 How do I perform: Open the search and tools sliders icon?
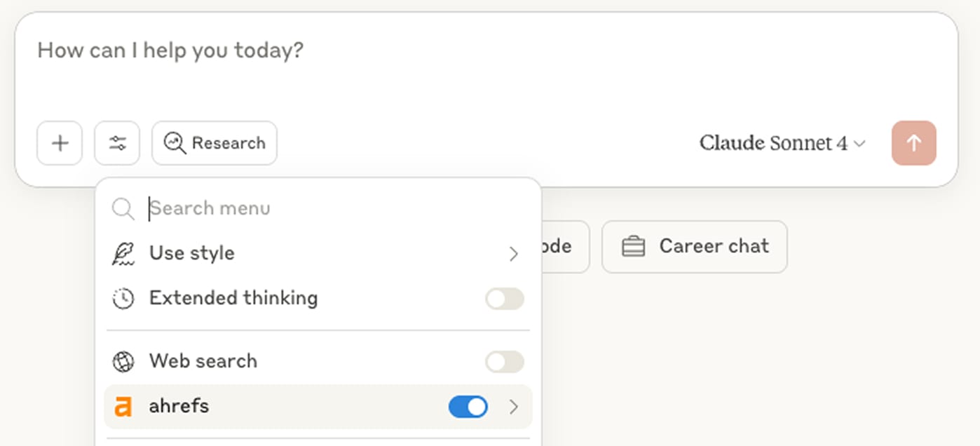tap(117, 143)
